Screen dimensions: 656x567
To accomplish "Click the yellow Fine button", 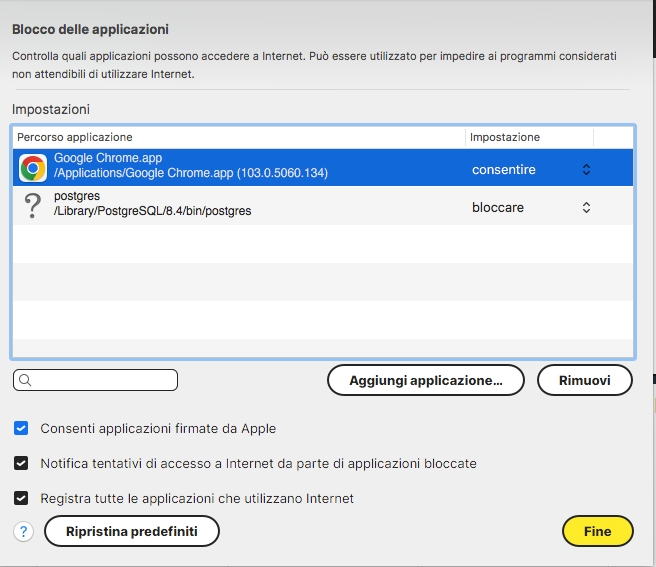I will (597, 531).
